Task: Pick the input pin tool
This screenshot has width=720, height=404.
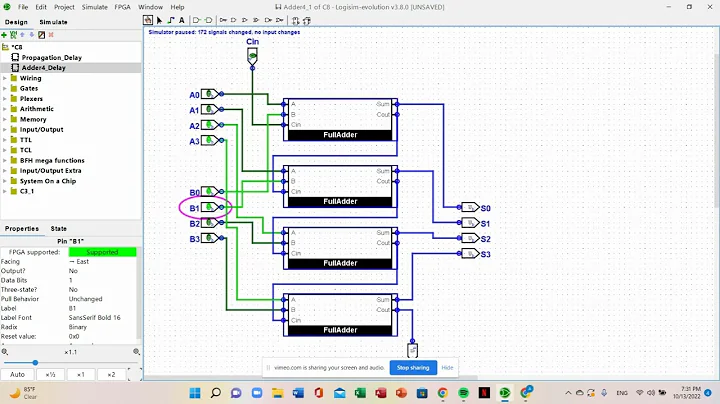Action: tap(197, 20)
